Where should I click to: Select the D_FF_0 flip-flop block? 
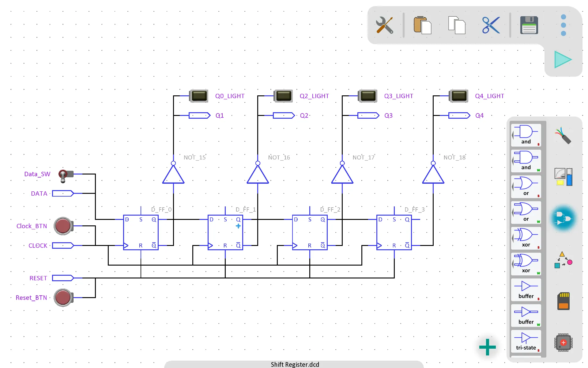click(x=141, y=232)
